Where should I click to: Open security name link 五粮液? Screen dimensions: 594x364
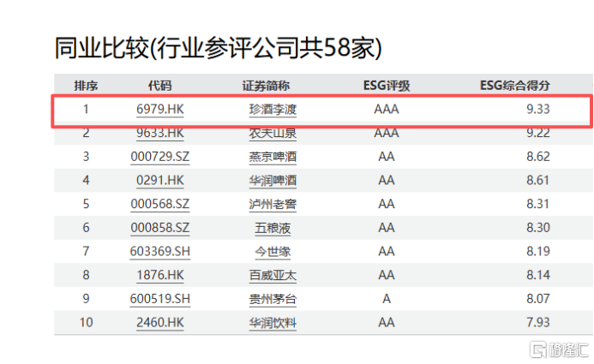click(273, 228)
